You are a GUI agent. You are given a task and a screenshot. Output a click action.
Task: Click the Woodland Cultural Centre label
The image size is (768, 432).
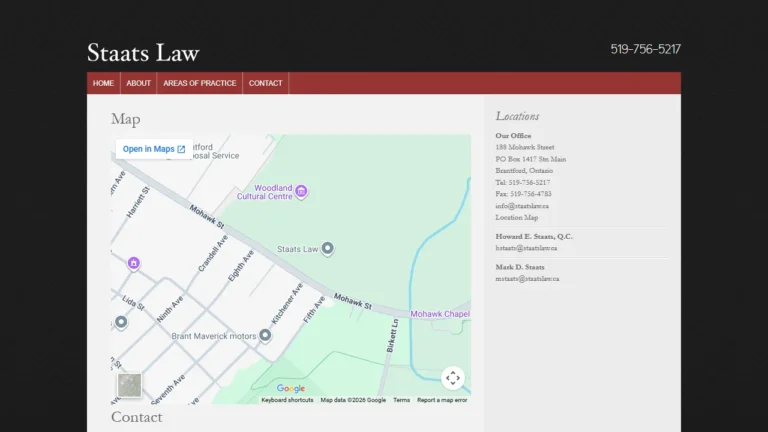click(x=264, y=192)
